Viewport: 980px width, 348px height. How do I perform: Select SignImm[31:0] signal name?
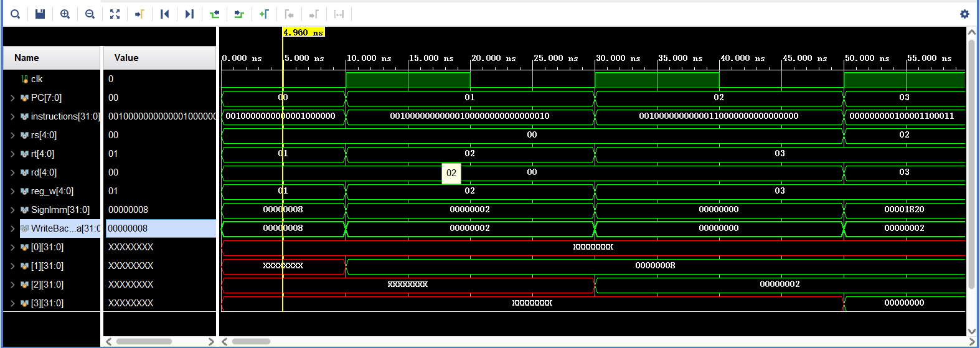coord(60,210)
